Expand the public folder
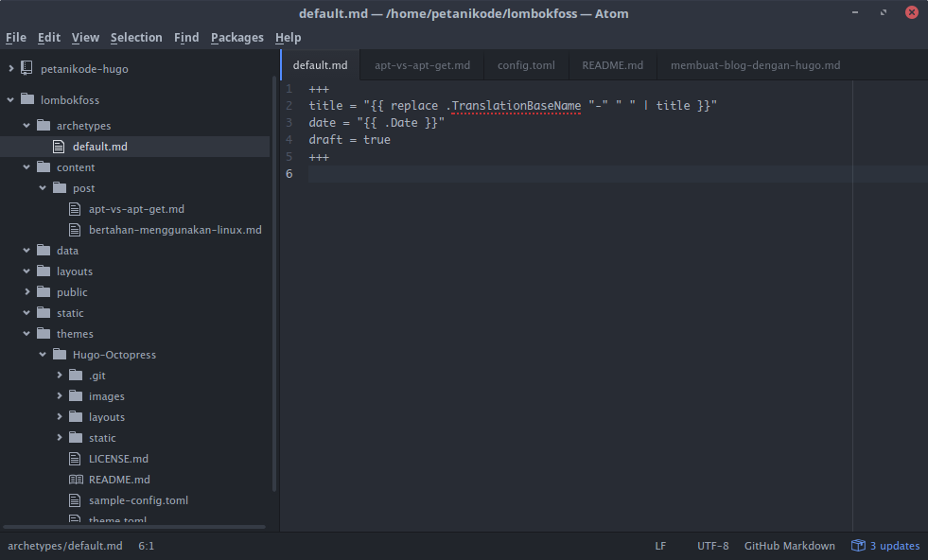928x560 pixels. point(26,292)
